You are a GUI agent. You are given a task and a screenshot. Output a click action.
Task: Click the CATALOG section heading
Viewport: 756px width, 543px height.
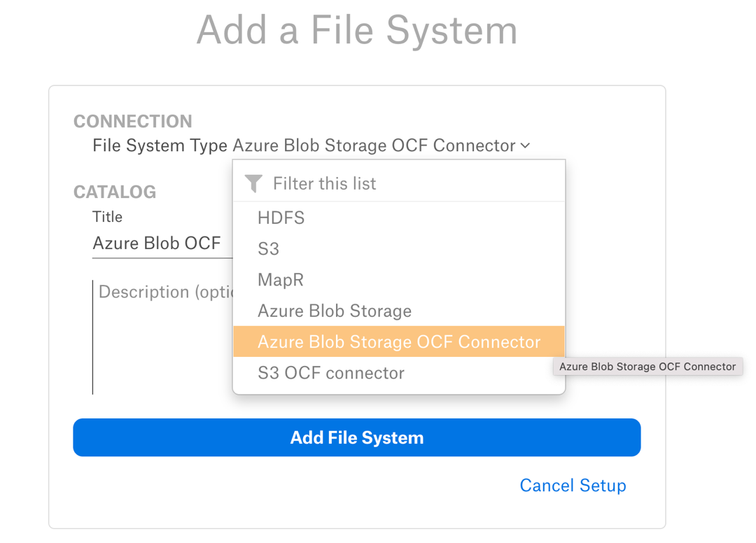(115, 192)
